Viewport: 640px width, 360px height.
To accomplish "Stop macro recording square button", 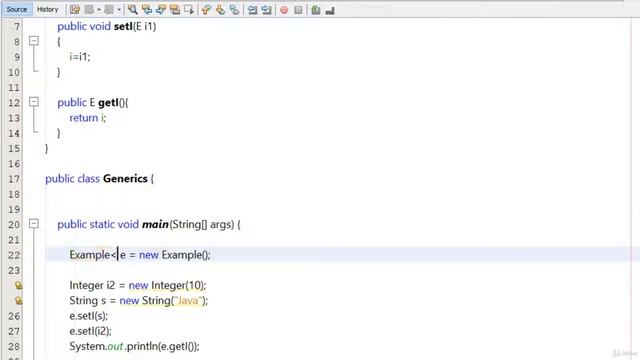I will (x=298, y=10).
